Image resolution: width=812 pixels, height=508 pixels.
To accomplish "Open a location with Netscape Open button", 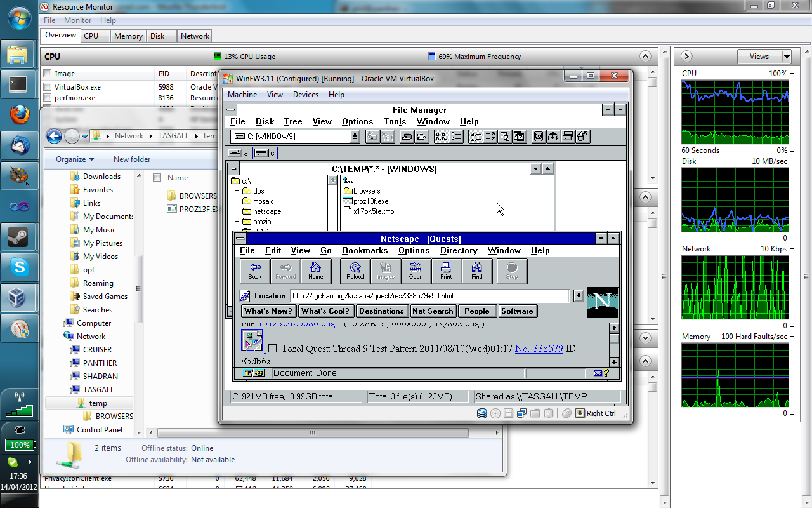I will coord(416,271).
